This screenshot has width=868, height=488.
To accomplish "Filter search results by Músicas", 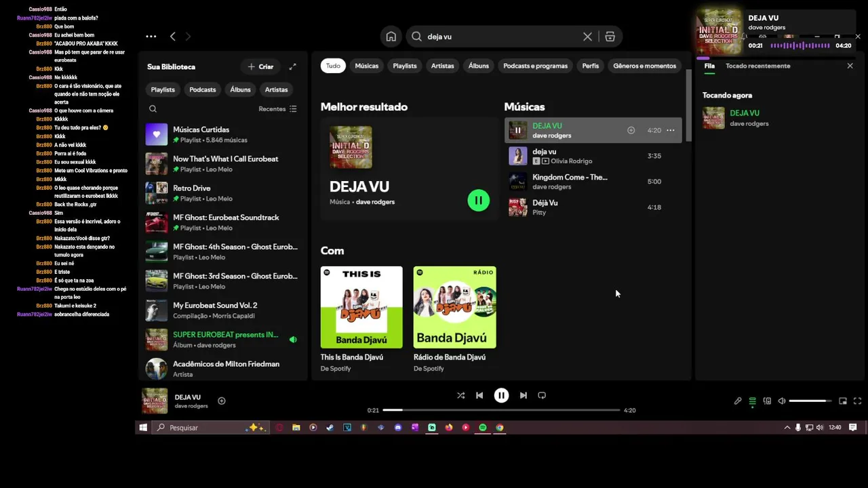I will (367, 66).
